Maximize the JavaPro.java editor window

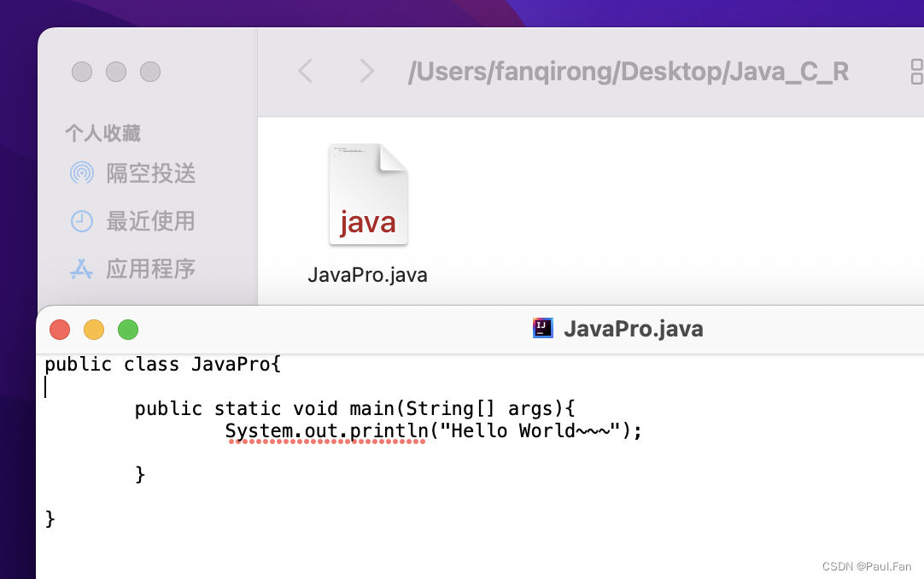click(x=128, y=330)
